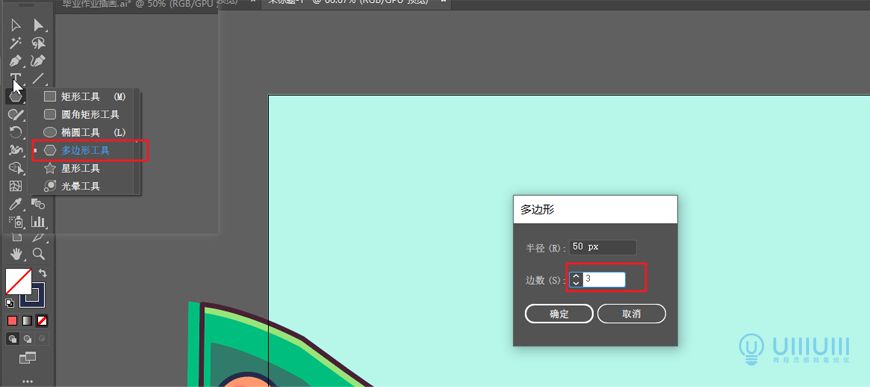Decrease 边数 sides with down arrow
The height and width of the screenshot is (387, 870).
click(x=576, y=283)
